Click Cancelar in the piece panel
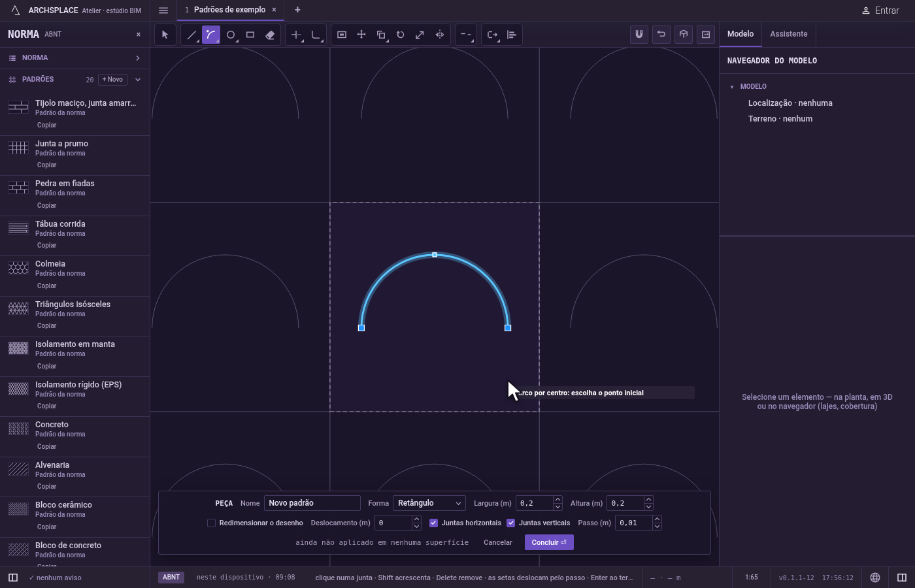The image size is (915, 588). pyautogui.click(x=498, y=542)
